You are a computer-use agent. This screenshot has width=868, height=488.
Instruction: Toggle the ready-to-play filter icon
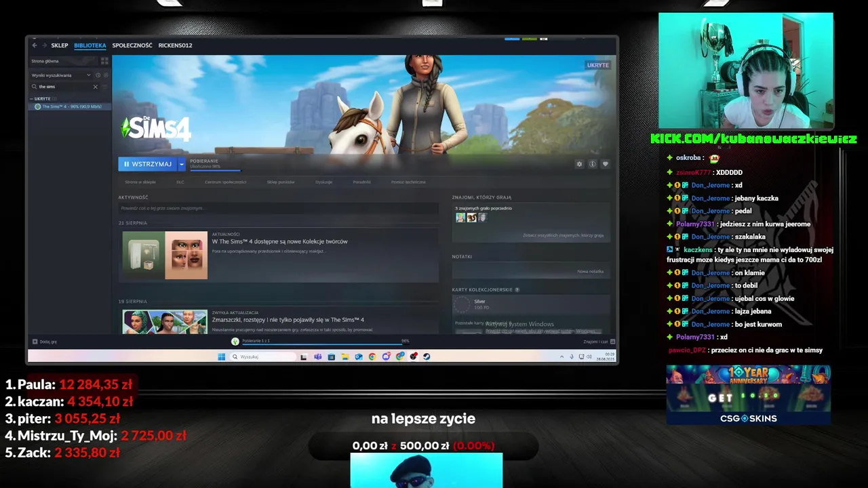105,75
